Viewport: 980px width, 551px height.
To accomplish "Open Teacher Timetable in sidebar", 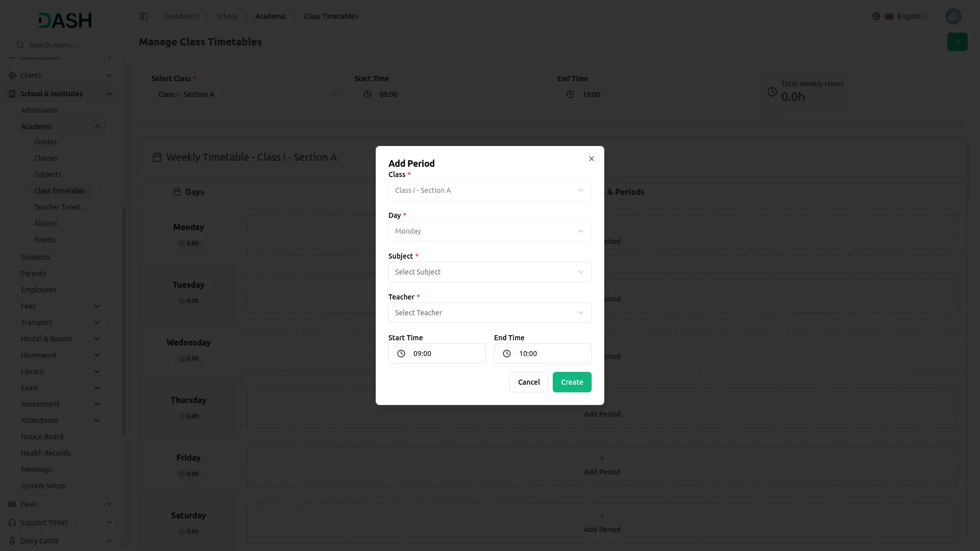I will point(61,207).
